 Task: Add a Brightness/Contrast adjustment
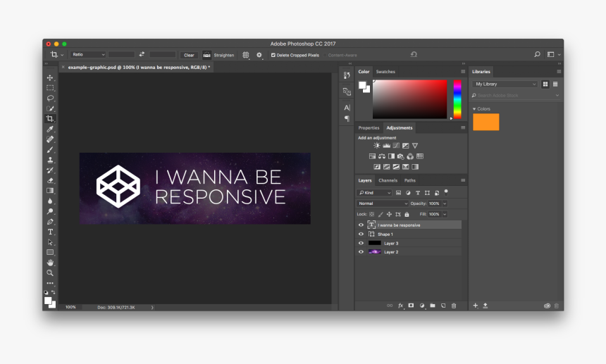click(x=376, y=146)
